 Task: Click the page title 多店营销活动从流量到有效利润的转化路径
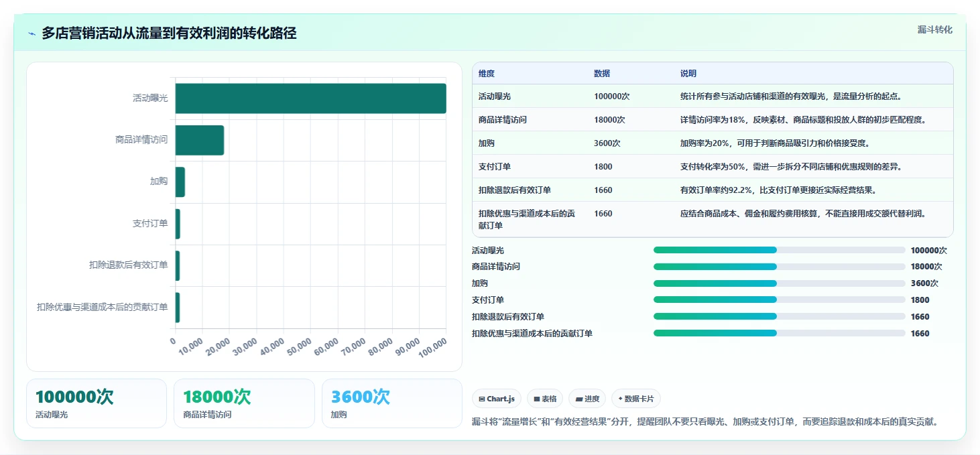[x=169, y=34]
